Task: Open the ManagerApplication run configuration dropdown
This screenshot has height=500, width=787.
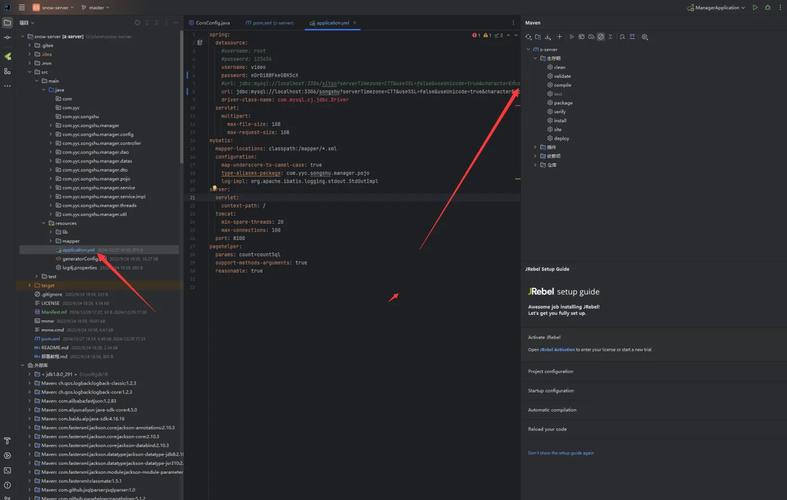Action: [716, 7]
